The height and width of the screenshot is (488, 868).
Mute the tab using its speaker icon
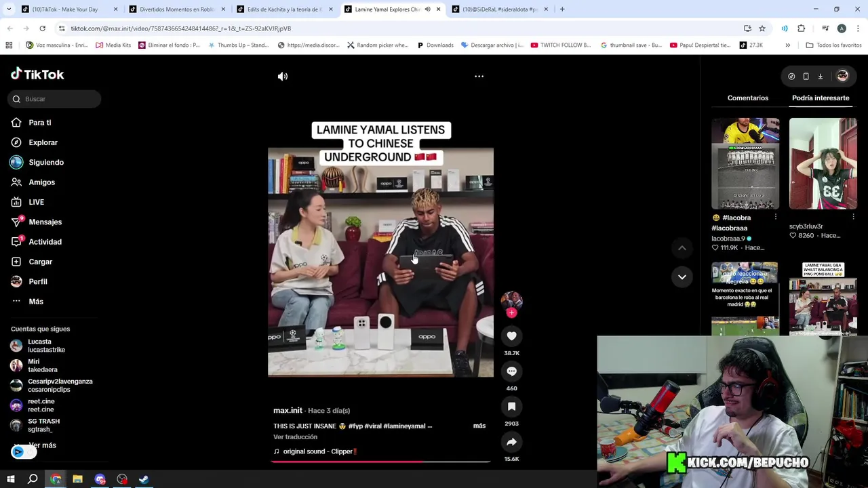click(427, 9)
